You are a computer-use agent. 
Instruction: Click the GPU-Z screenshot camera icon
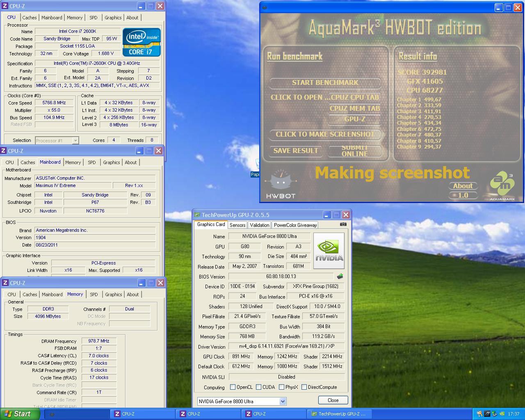(x=343, y=224)
